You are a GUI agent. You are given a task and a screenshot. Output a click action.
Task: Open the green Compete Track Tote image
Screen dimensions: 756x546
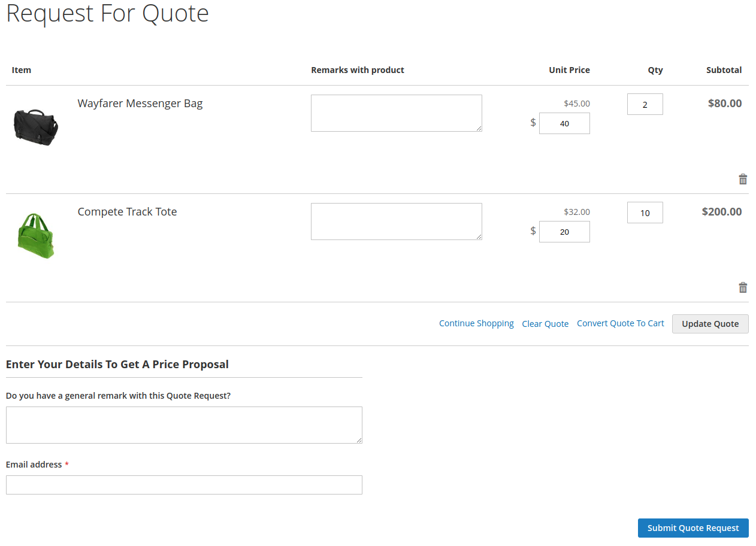36,236
